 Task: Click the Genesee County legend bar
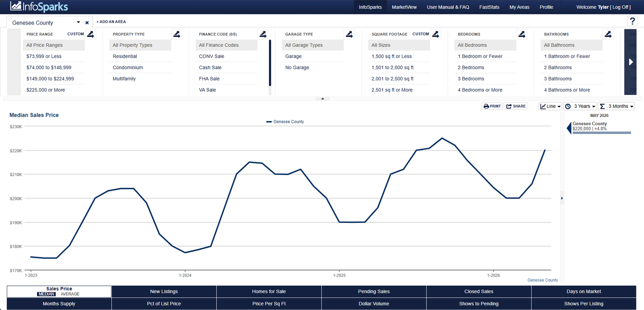[602, 133]
